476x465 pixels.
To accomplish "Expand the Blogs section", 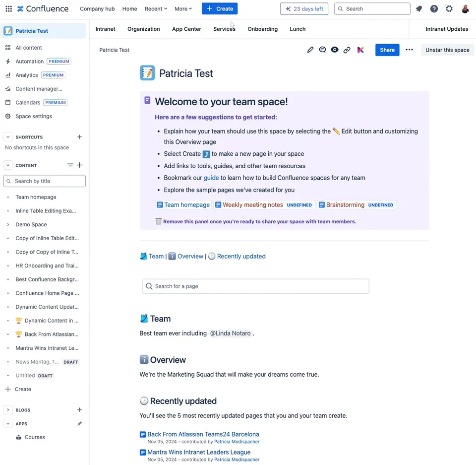I will pyautogui.click(x=8, y=410).
